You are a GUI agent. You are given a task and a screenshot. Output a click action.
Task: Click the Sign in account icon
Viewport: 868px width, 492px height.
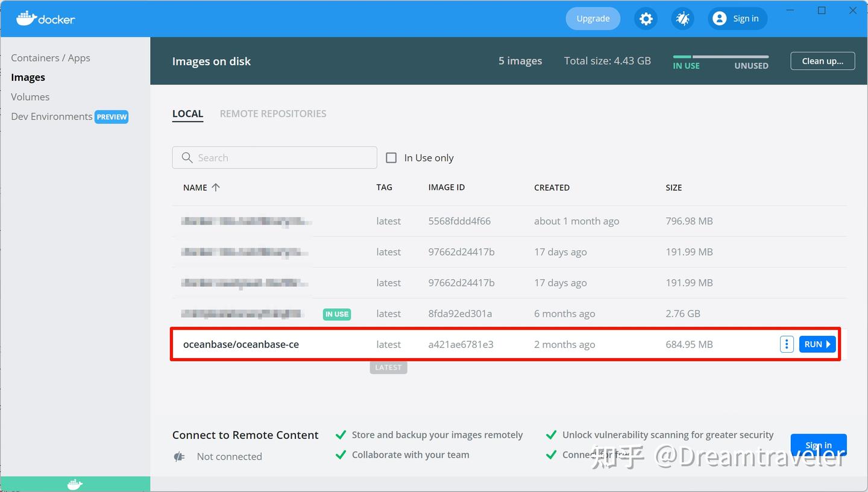coord(720,18)
